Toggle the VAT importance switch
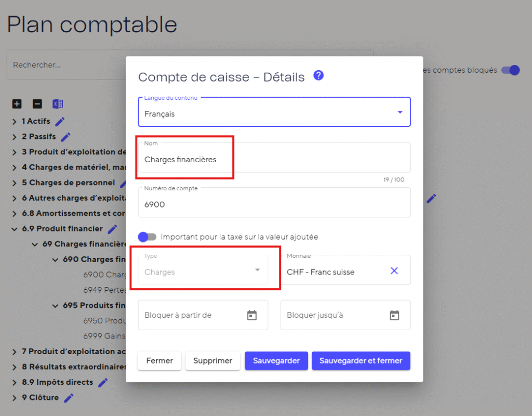Viewport: 532px width, 416px height. point(147,237)
